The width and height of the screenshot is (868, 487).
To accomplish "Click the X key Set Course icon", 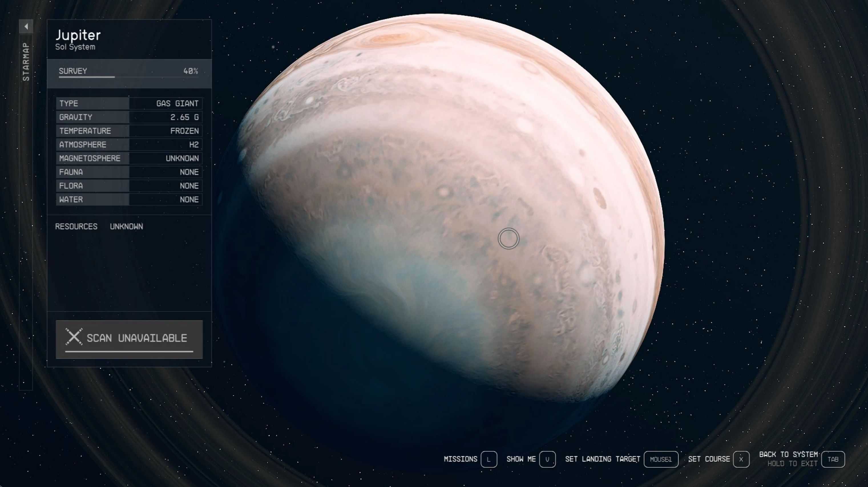I will tap(741, 459).
